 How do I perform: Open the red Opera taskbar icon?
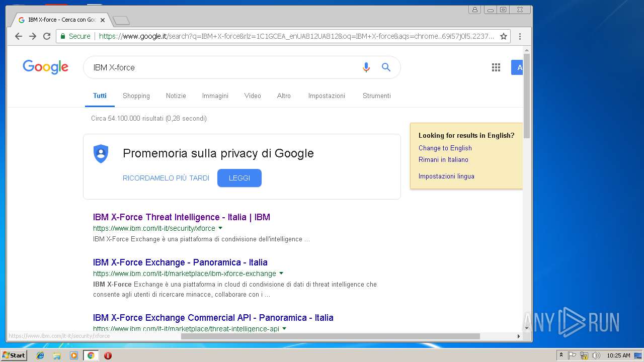click(x=108, y=355)
